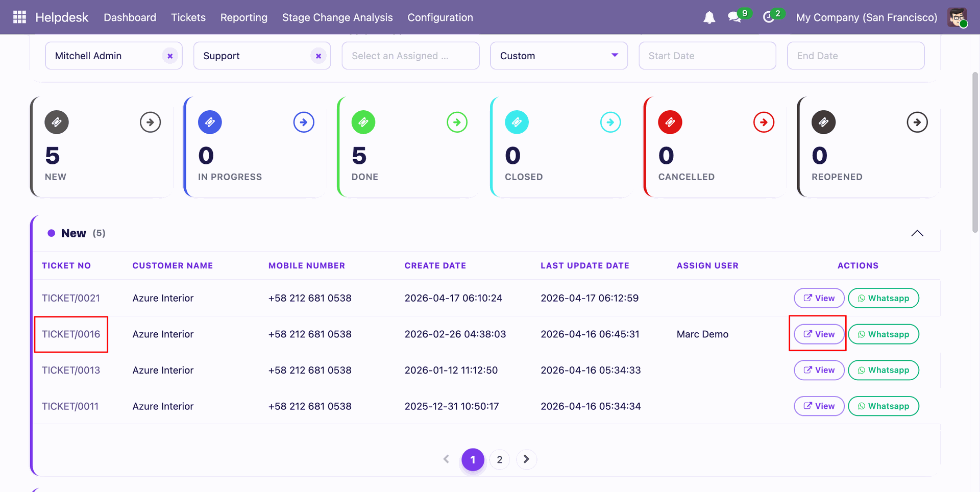980x492 pixels.
Task: View ticket TICKET/0016
Action: pyautogui.click(x=819, y=334)
